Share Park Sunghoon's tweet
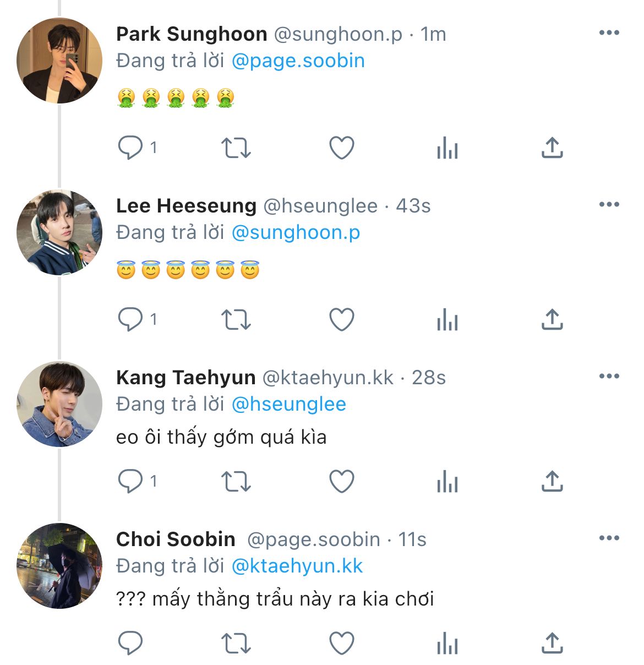 552,148
